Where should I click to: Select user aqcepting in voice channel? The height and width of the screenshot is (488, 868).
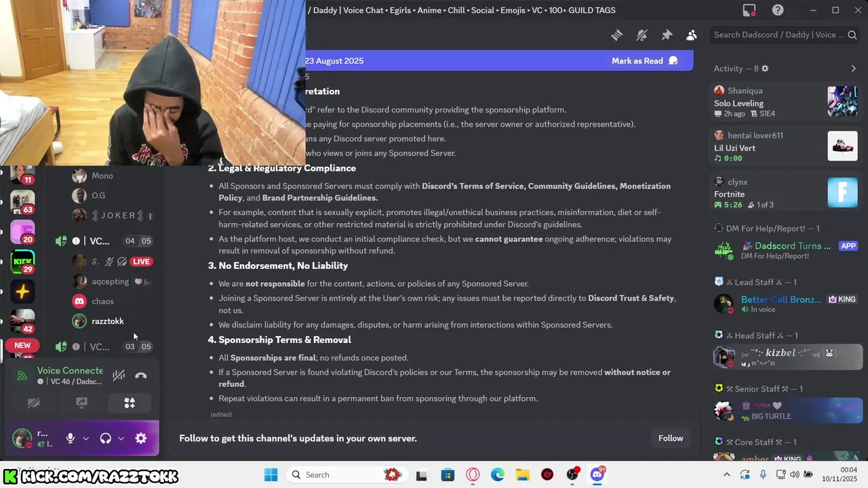click(112, 281)
